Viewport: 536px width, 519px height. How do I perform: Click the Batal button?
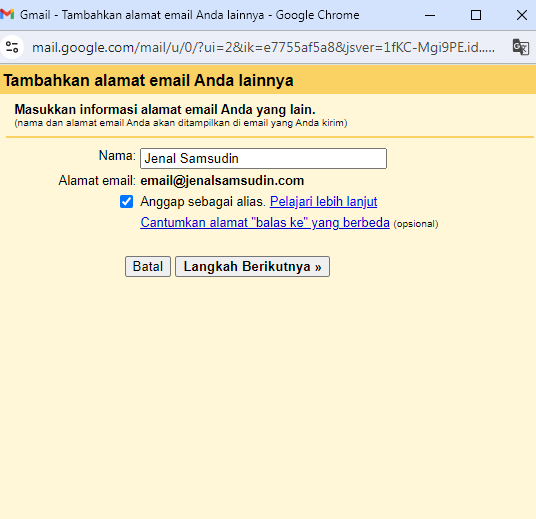(148, 266)
